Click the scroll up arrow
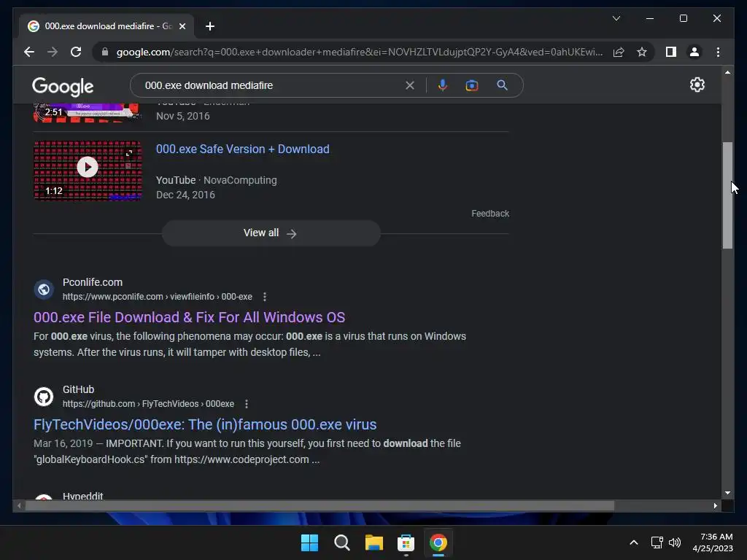The width and height of the screenshot is (747, 560). tap(727, 72)
